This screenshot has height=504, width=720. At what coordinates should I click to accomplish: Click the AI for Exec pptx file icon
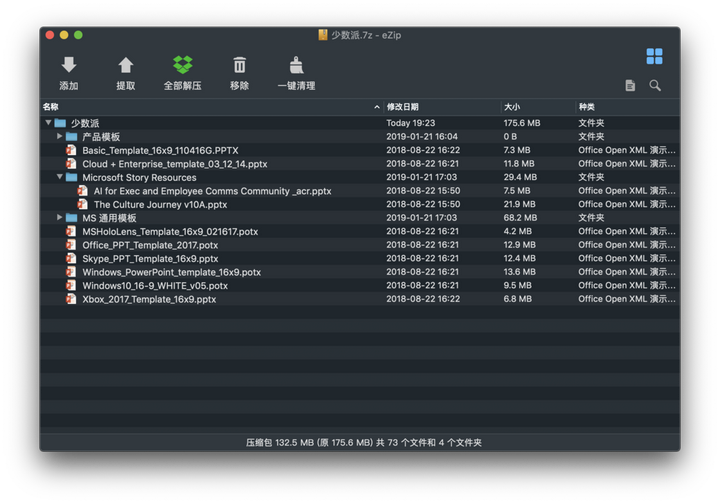coord(83,190)
